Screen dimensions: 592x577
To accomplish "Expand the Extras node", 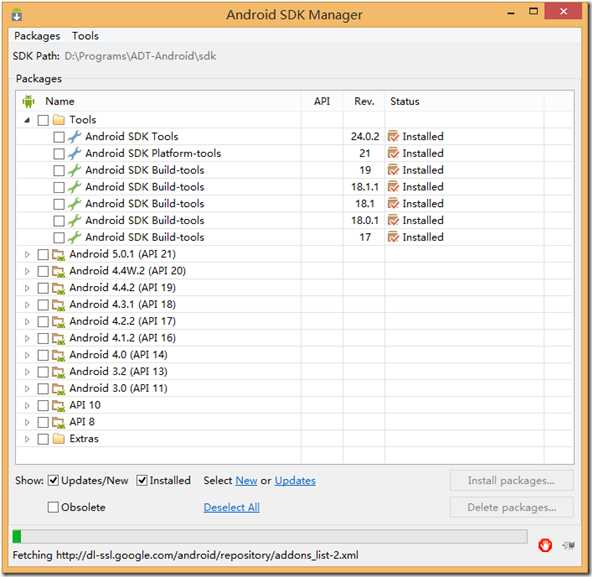I will coord(27,439).
